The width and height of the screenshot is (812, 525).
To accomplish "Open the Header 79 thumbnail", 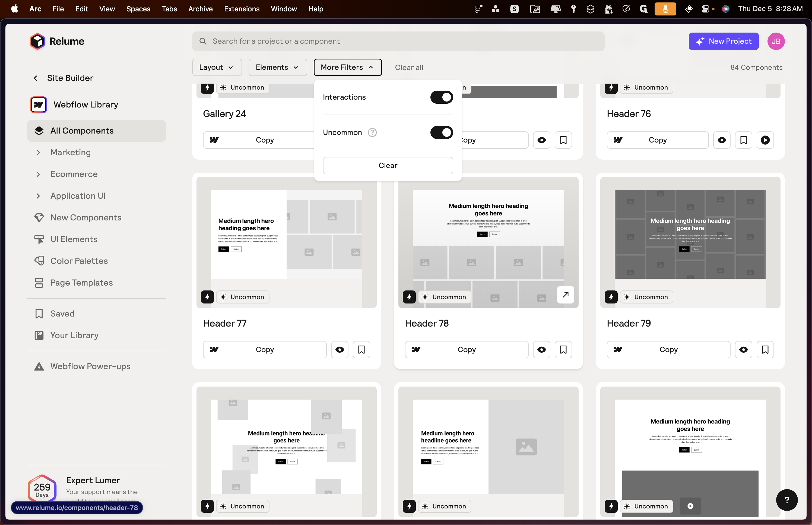I will [690, 242].
